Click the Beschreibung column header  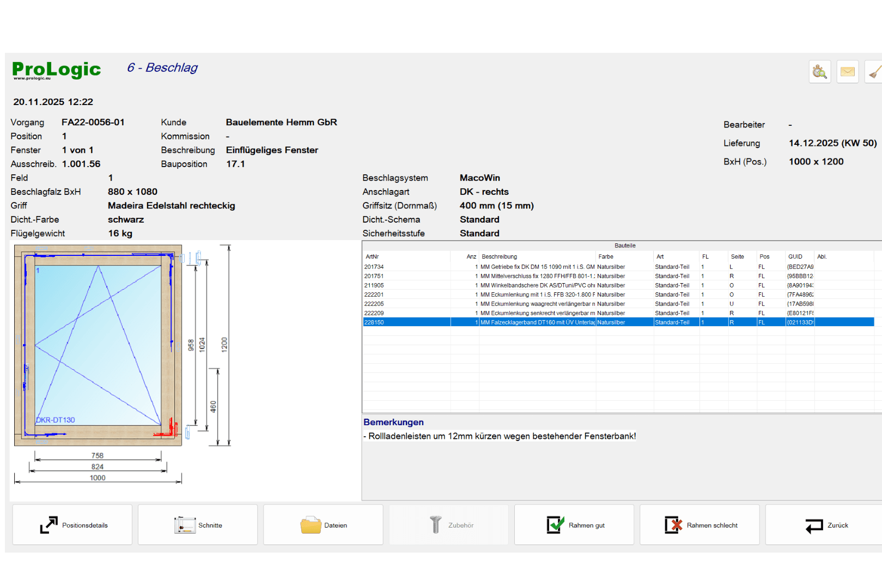(x=499, y=256)
